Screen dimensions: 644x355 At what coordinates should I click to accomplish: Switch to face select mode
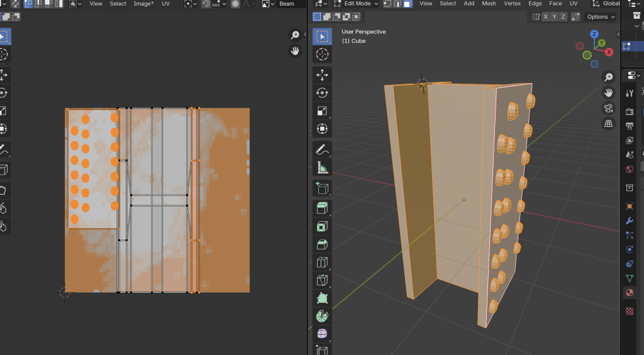pos(408,4)
